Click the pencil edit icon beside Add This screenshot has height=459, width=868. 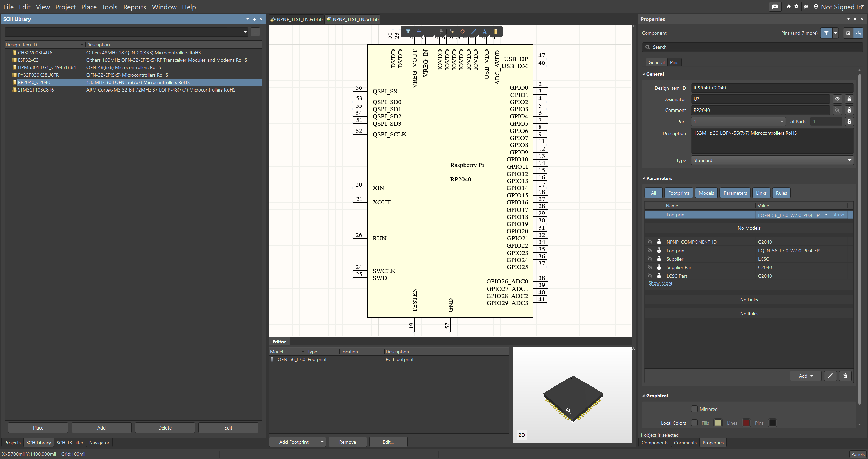coord(830,376)
